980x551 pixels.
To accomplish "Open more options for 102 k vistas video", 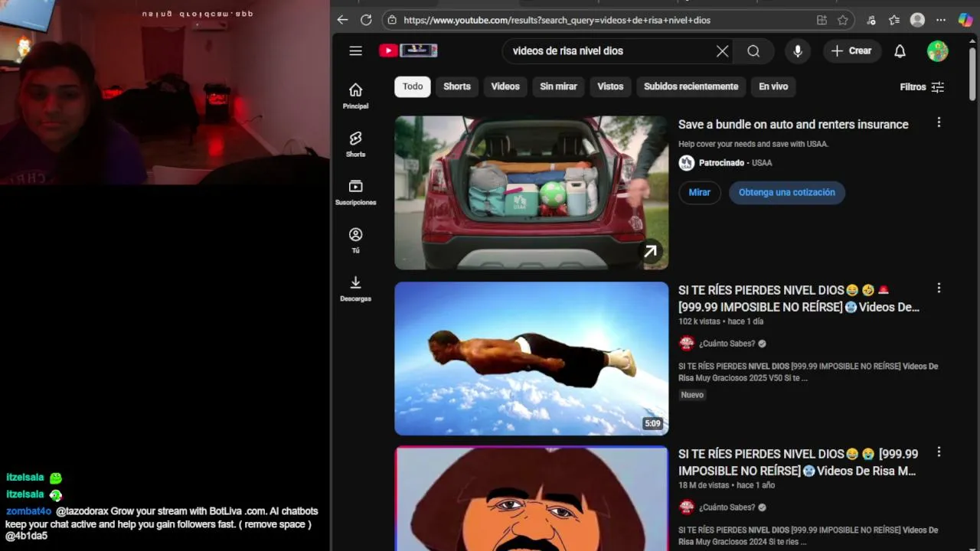I will click(939, 289).
